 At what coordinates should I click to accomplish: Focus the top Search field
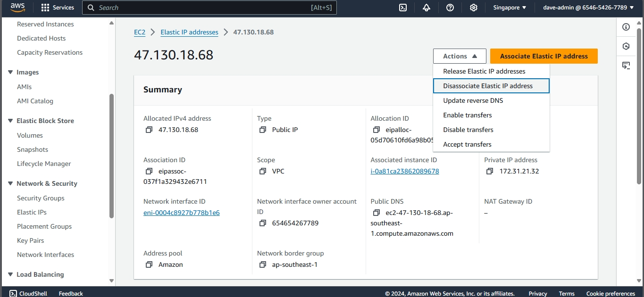(x=203, y=8)
